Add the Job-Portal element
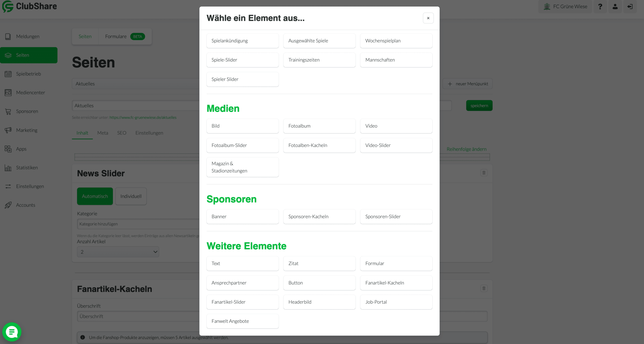Image resolution: width=644 pixels, height=344 pixels. [396, 302]
